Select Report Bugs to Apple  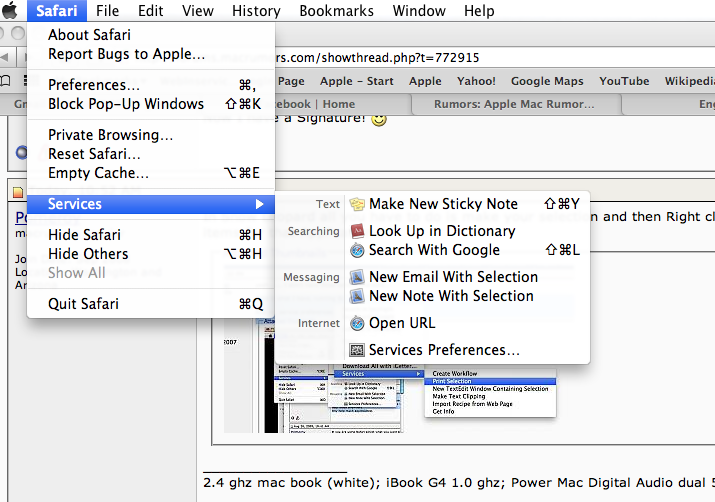[151, 54]
